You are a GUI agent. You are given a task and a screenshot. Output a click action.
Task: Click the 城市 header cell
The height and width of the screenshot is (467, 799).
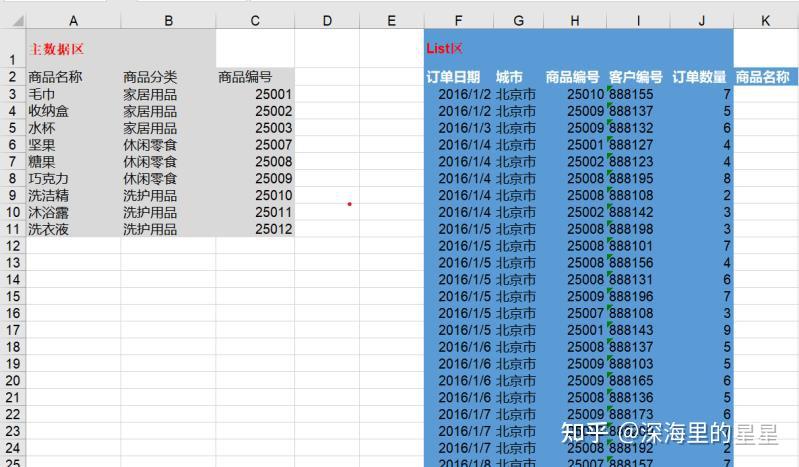point(518,77)
